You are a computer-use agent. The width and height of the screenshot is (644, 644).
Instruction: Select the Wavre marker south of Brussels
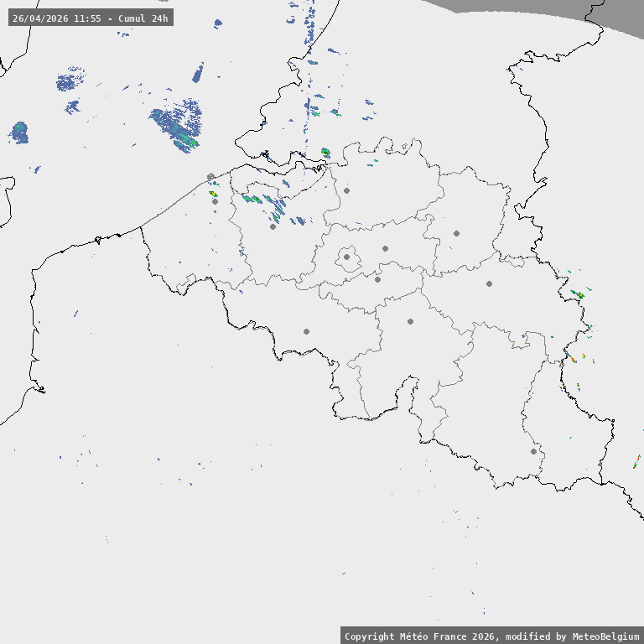point(377,279)
